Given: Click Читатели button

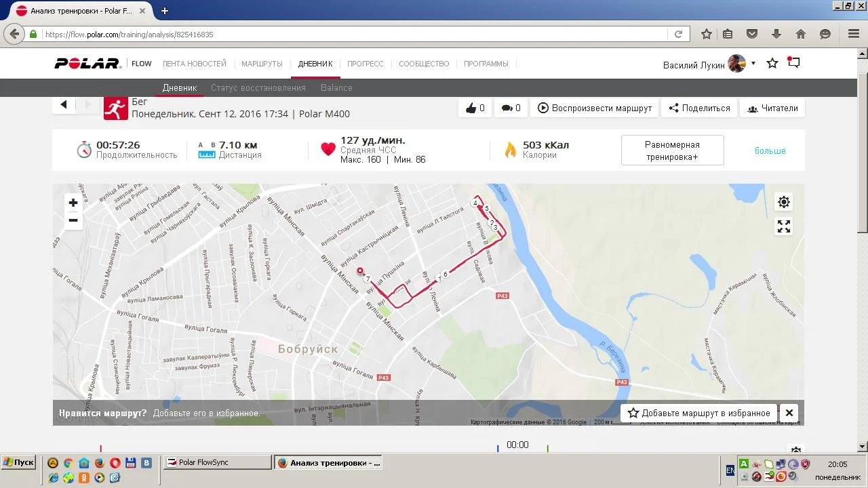Looking at the screenshot, I should [x=773, y=108].
